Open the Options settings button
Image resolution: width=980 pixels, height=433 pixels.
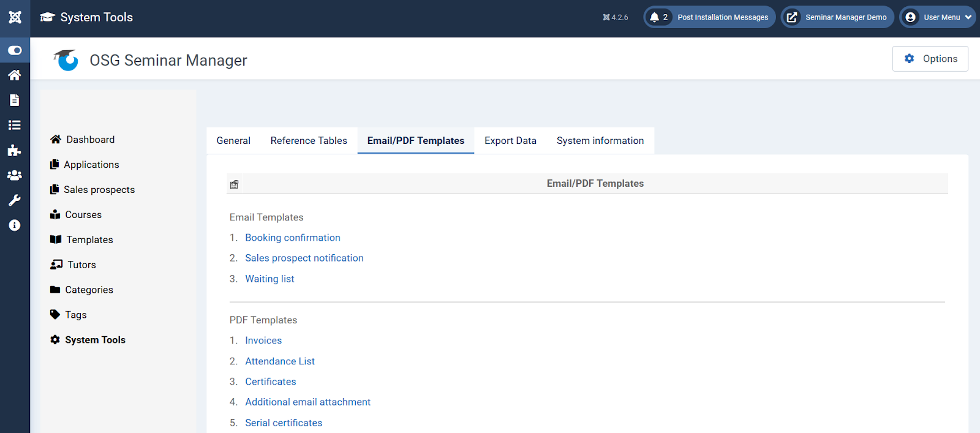pyautogui.click(x=930, y=59)
